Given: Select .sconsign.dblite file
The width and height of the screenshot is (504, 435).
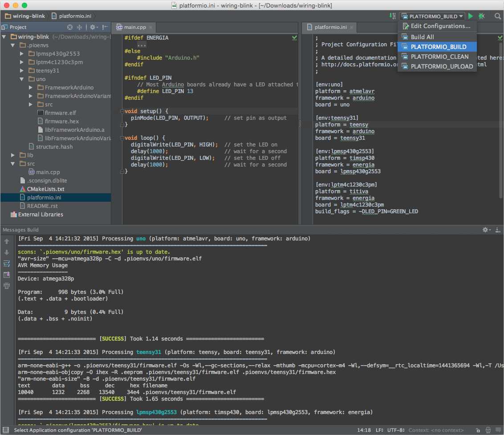Looking at the screenshot, I should 47,181.
